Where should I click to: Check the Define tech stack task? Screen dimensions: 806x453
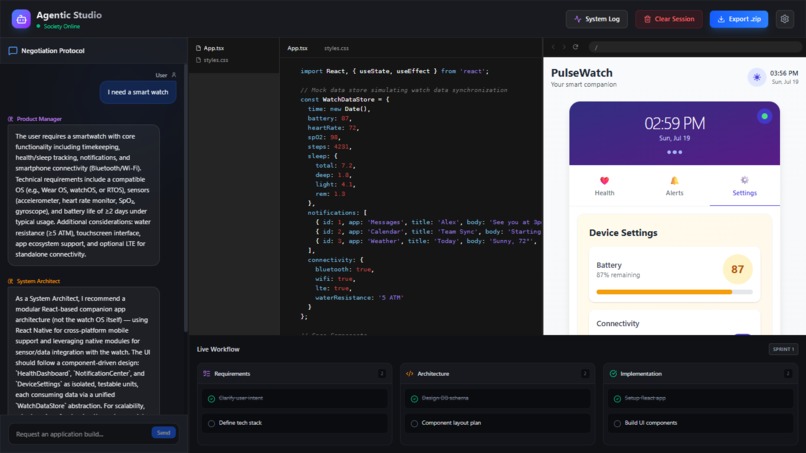point(211,424)
